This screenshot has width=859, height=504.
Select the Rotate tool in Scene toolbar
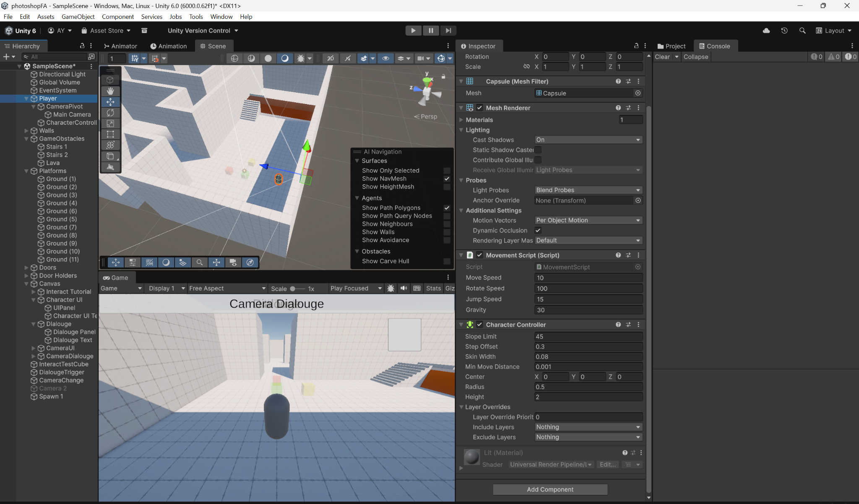pyautogui.click(x=110, y=113)
